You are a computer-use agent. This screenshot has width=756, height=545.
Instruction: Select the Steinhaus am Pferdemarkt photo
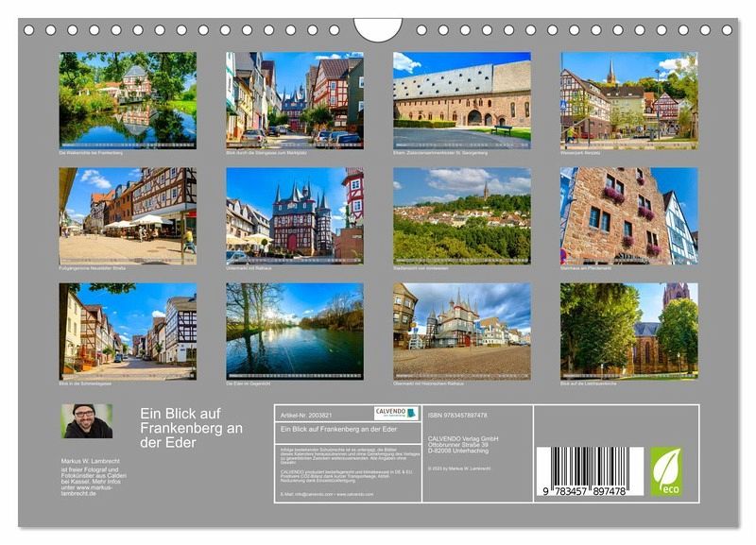[x=628, y=215]
